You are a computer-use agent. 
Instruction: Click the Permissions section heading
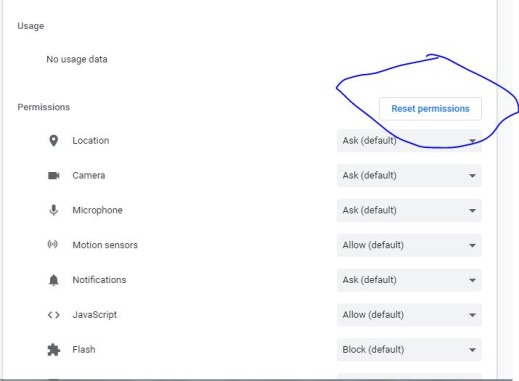point(44,107)
